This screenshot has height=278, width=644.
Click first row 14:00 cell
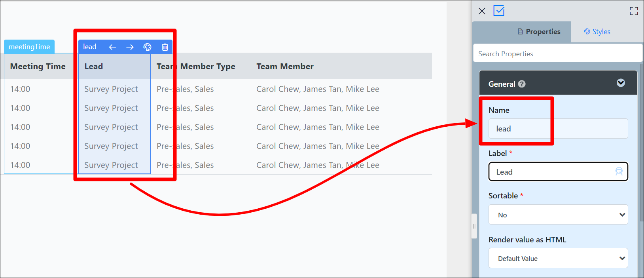[20, 89]
